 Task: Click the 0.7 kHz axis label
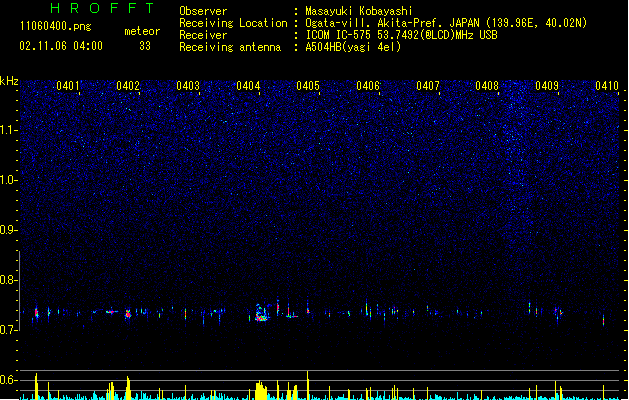(8, 330)
